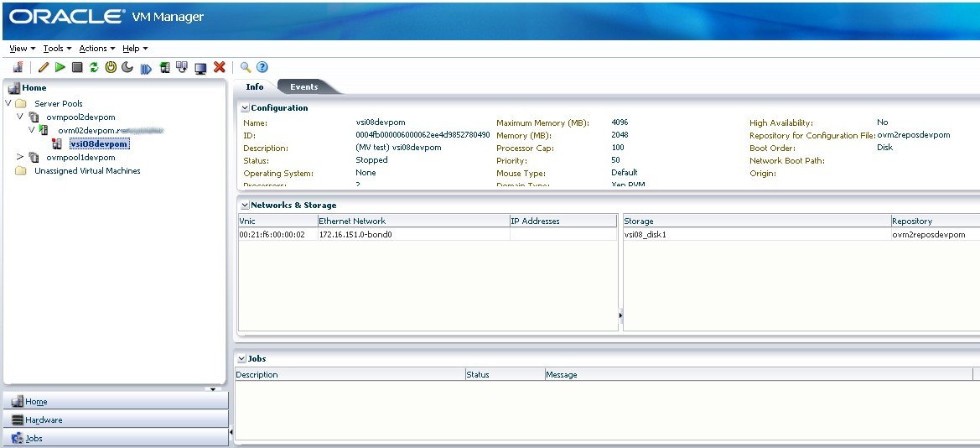Switch to the Events tab
Viewport: 980px width, 448px height.
(304, 87)
